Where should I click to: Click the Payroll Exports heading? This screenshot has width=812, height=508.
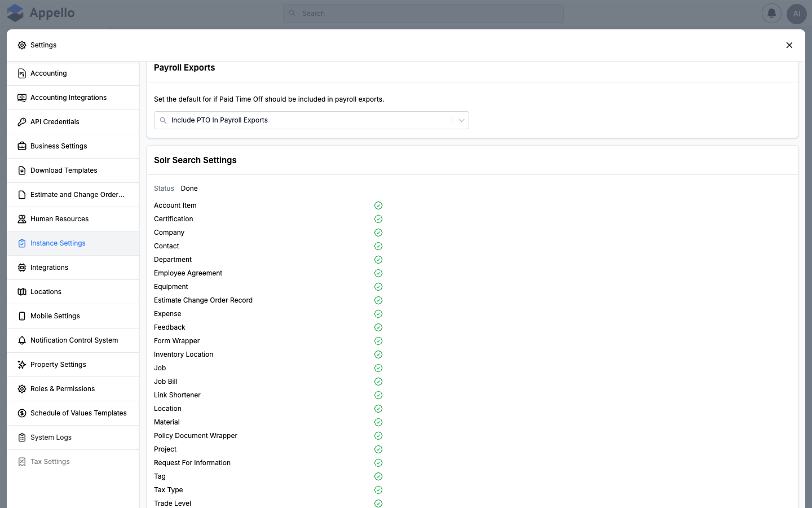(184, 68)
